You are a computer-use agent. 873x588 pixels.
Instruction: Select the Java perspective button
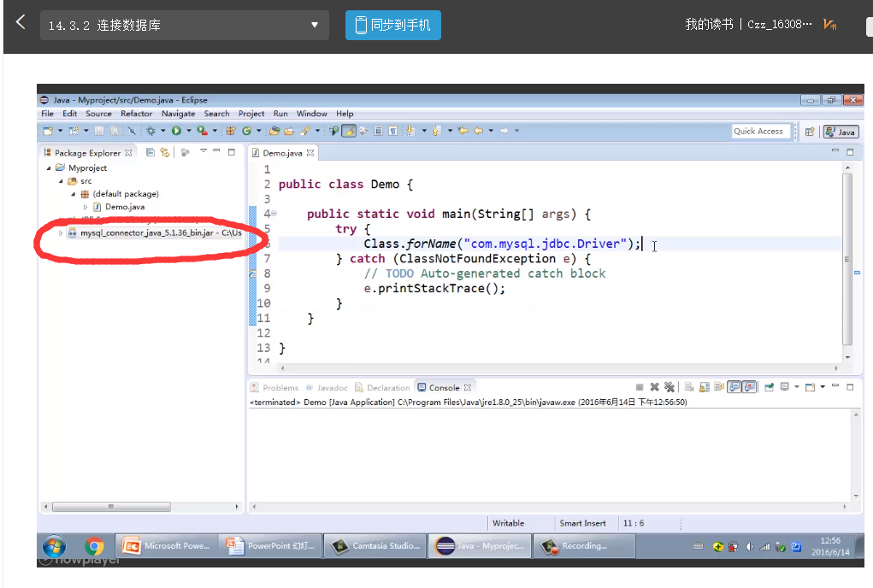841,132
